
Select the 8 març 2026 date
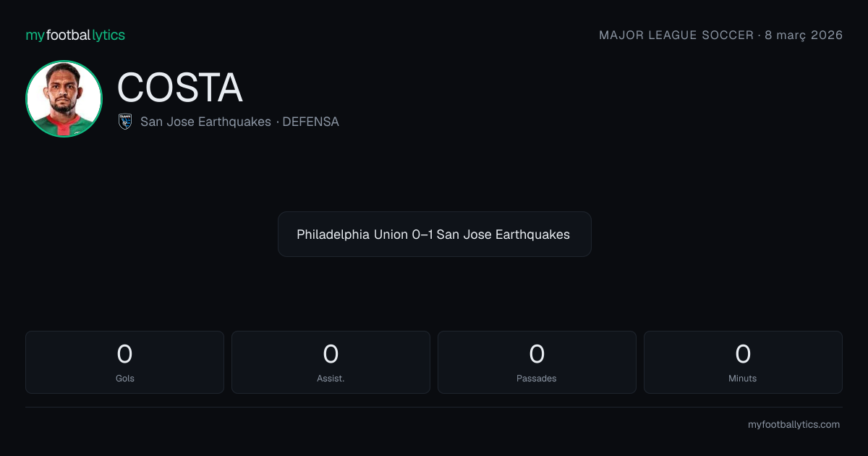(x=804, y=35)
